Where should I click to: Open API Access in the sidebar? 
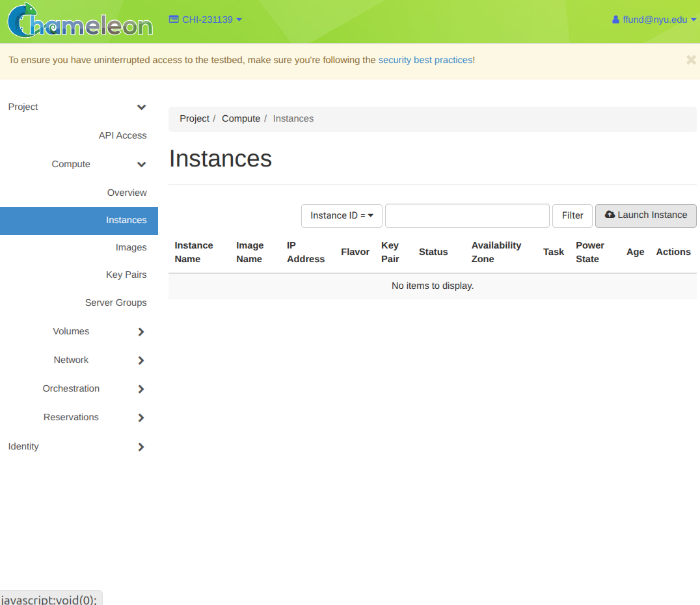click(x=122, y=135)
